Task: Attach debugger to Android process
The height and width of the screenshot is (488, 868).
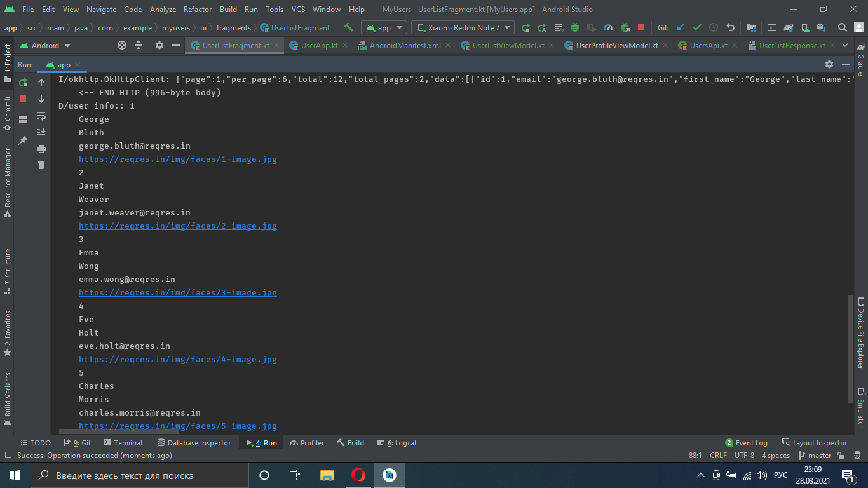Action: [625, 27]
